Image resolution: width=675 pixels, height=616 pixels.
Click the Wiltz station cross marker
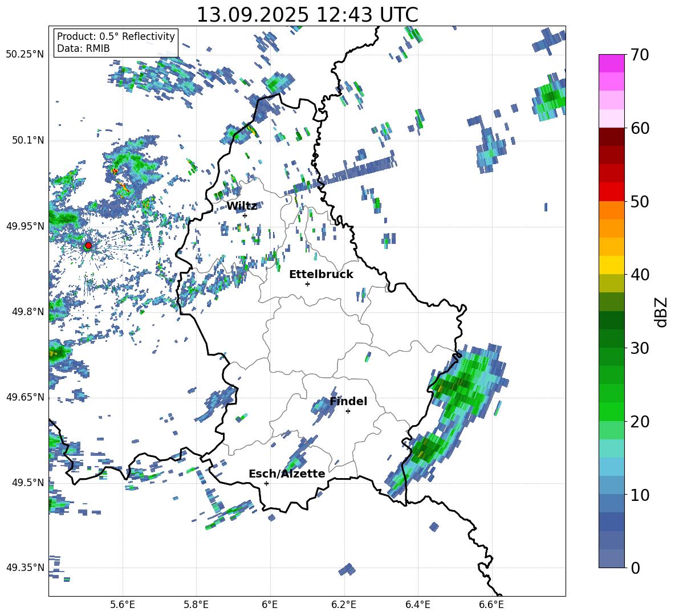tap(245, 215)
